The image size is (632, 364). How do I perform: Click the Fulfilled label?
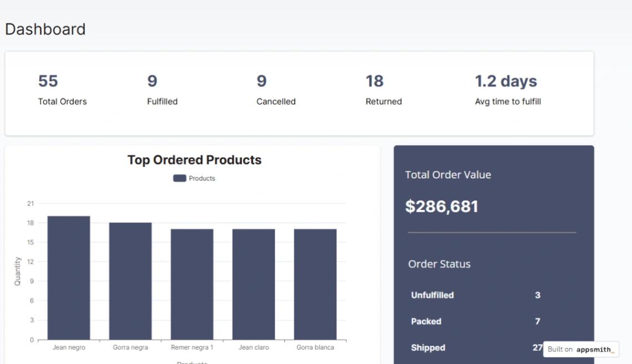(x=162, y=101)
